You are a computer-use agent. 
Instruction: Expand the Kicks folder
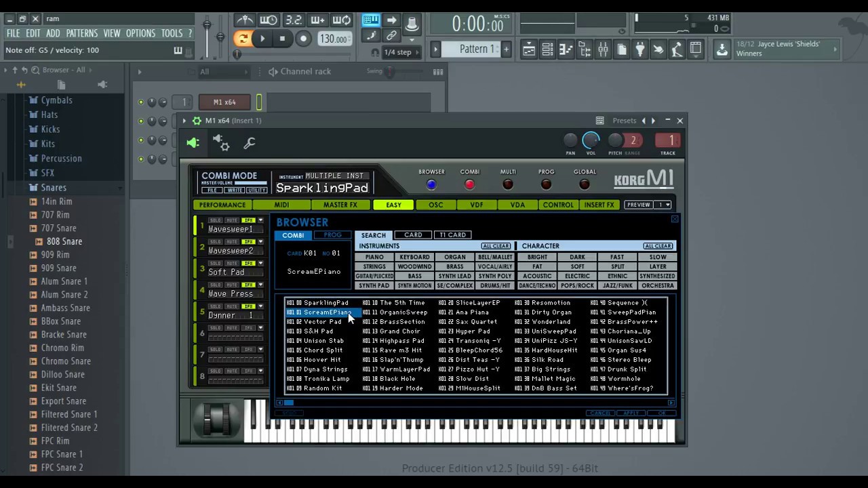[50, 129]
